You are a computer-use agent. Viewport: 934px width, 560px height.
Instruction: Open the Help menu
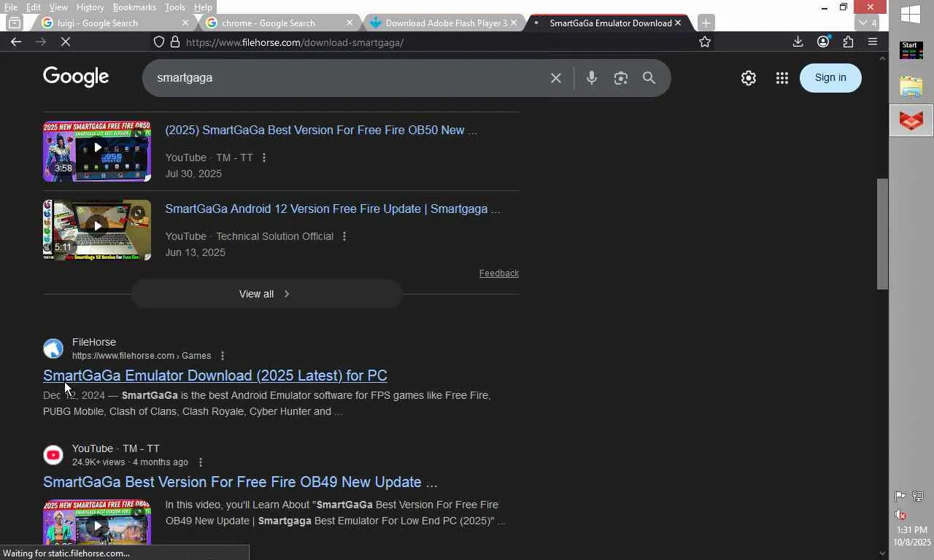click(x=203, y=7)
